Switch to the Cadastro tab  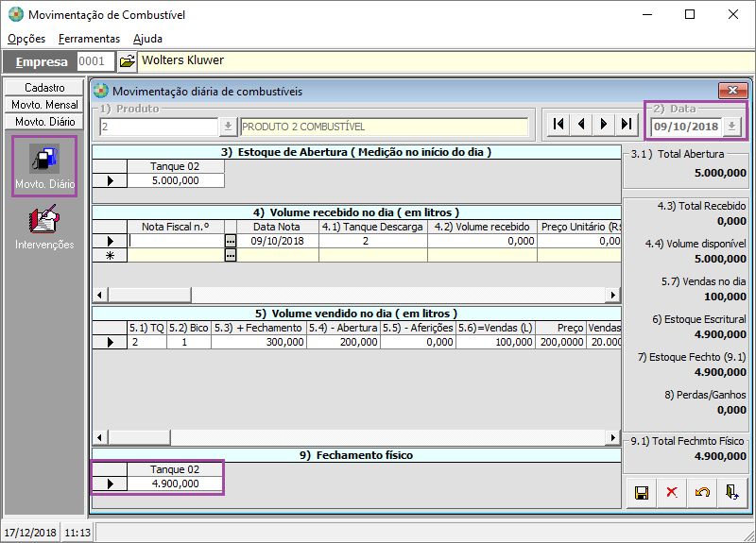[44, 88]
